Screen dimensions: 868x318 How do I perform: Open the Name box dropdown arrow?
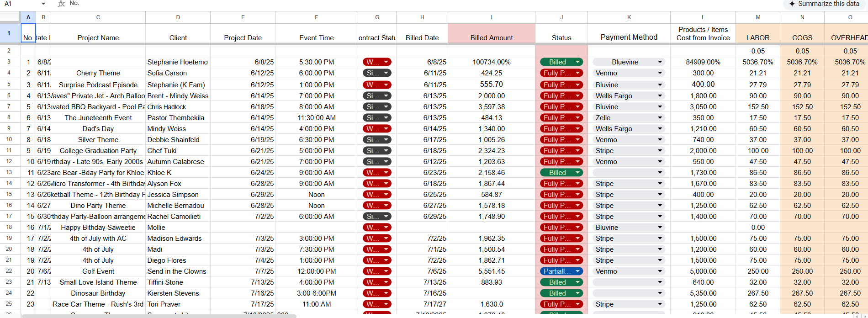pyautogui.click(x=43, y=4)
